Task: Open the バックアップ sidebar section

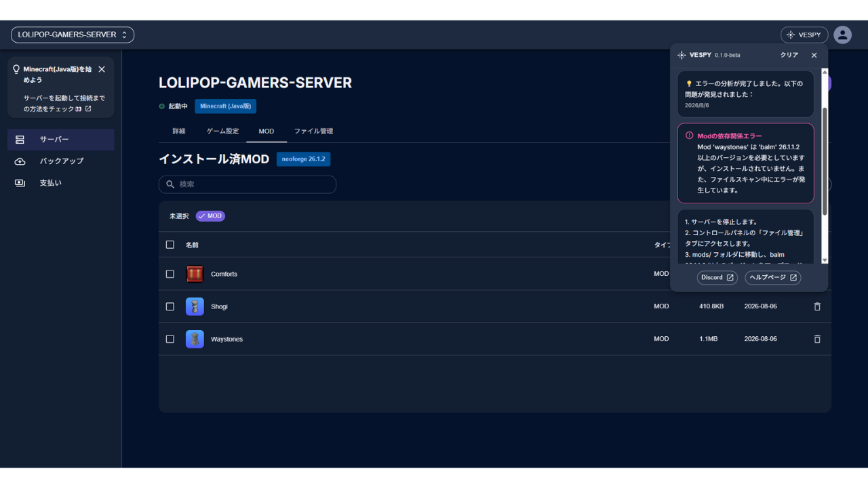Action: pyautogui.click(x=61, y=161)
